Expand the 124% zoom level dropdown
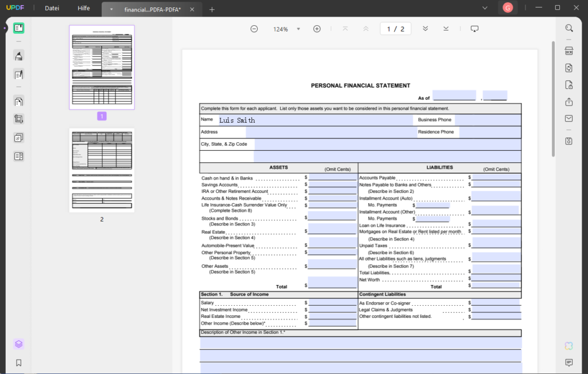Viewport: 588px width, 374px height. (x=298, y=29)
